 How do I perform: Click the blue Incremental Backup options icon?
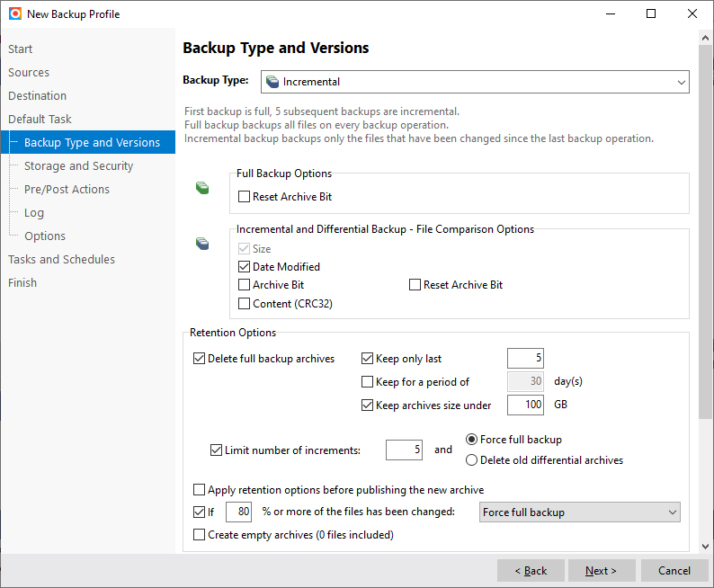click(x=203, y=244)
